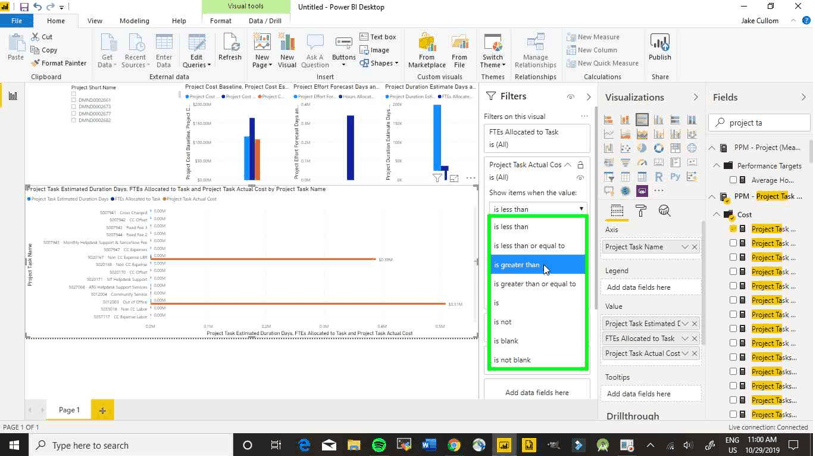Screen dimensions: 815x458
Task: Click New Visual in the ribbon
Action: pyautogui.click(x=287, y=50)
